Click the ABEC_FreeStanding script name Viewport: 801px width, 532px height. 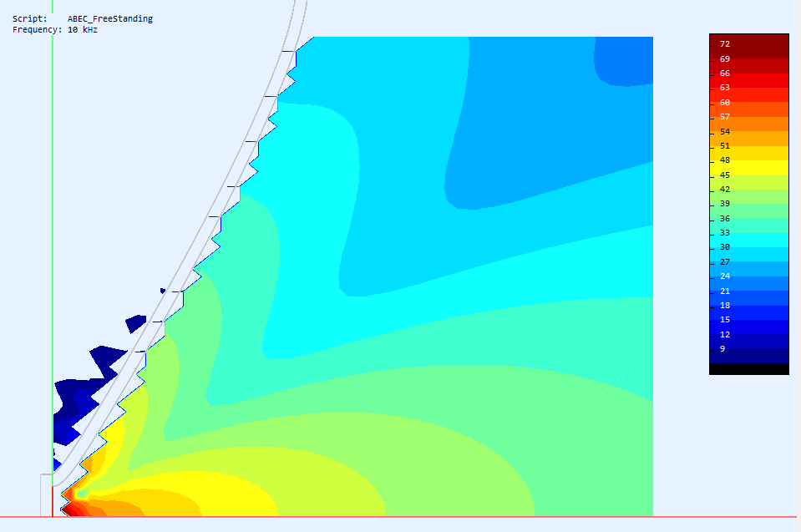click(x=109, y=18)
